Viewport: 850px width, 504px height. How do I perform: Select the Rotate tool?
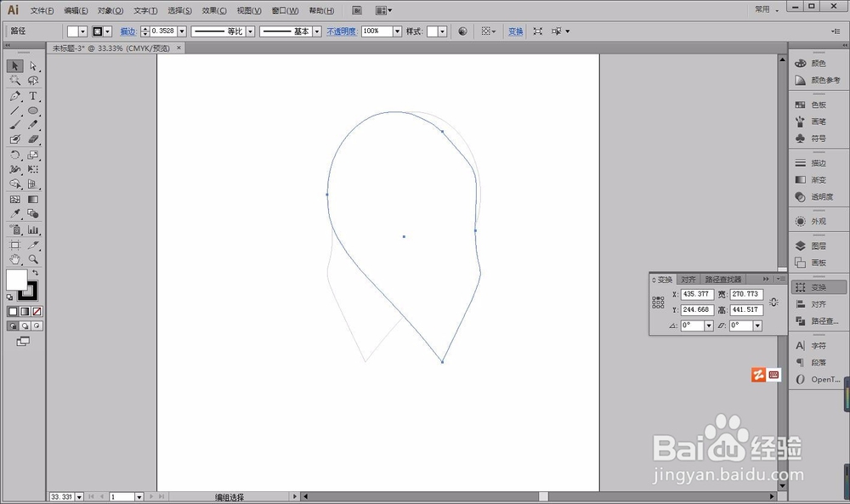pos(14,155)
